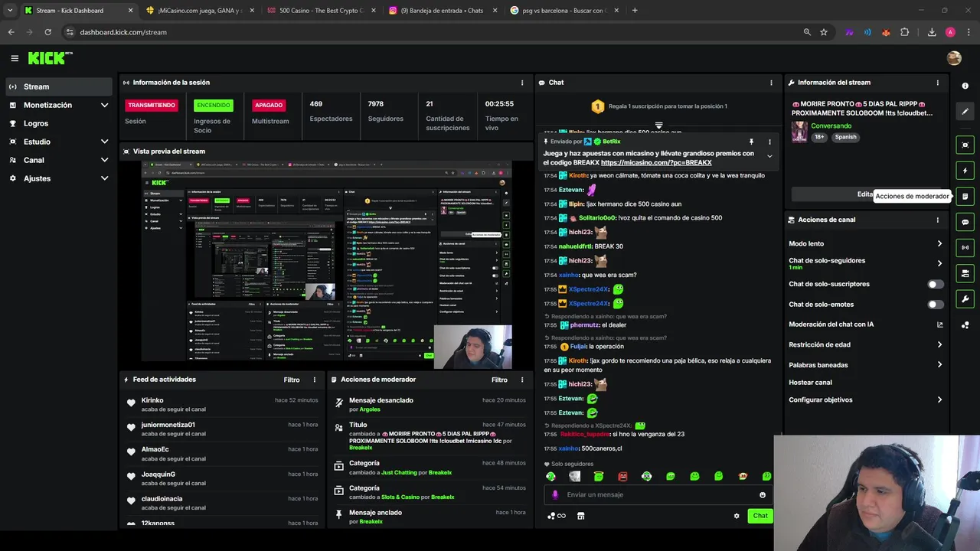The height and width of the screenshot is (551, 980).
Task: Click the Filtro button in Feed de actividades
Action: 292,380
